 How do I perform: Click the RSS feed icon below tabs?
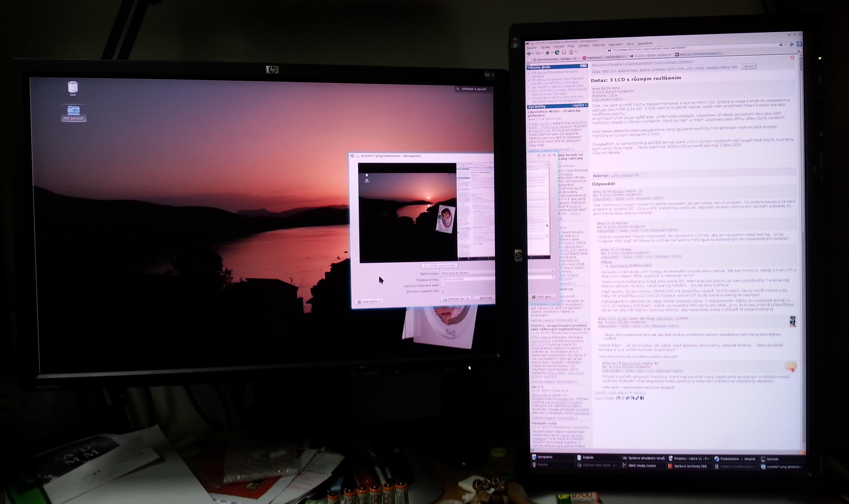(792, 57)
